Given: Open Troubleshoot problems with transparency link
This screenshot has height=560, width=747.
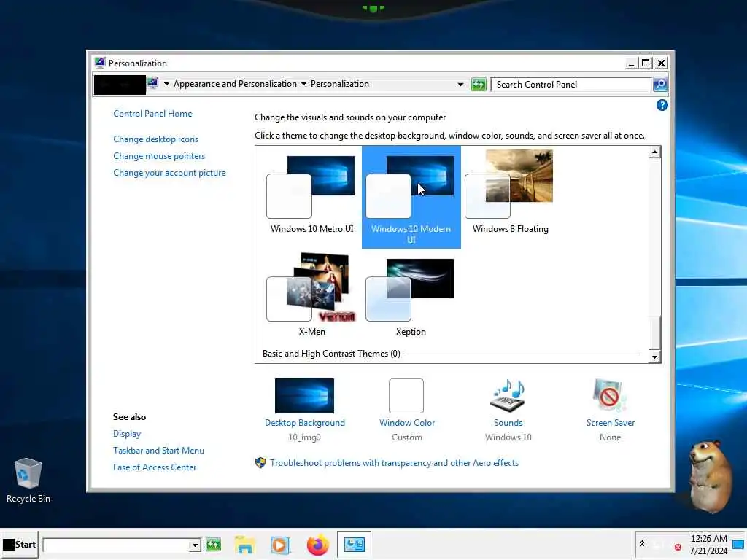Looking at the screenshot, I should [x=394, y=463].
